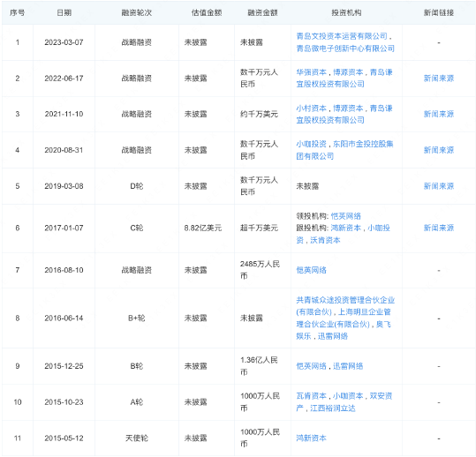
Task: Select date cell 2016-06-14
Action: click(64, 318)
